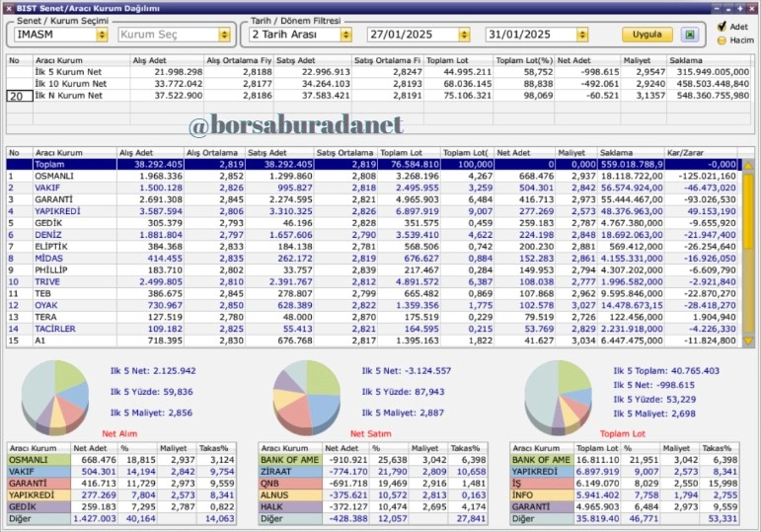Screen dimensions: 761x532
Task: Export the table with the Excel icon
Action: click(x=690, y=35)
